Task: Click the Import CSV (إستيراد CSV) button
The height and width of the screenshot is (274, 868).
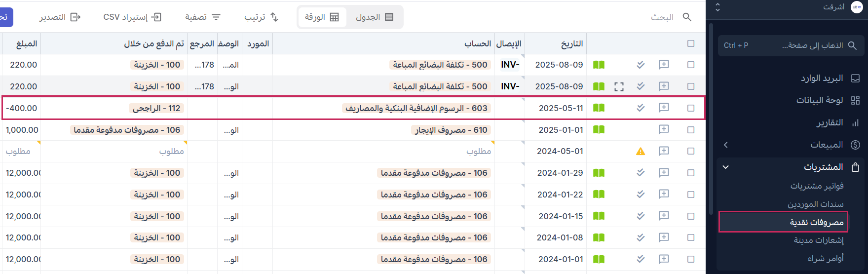Action: pos(132,17)
